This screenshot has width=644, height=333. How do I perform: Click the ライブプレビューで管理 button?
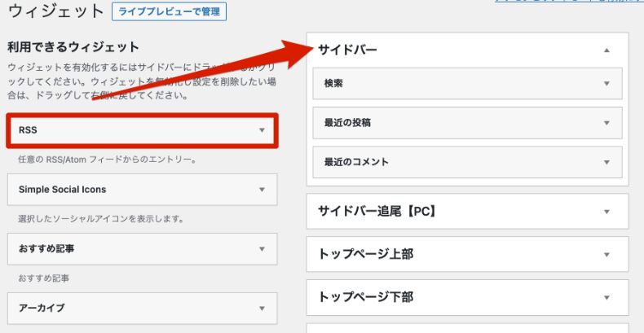point(169,11)
